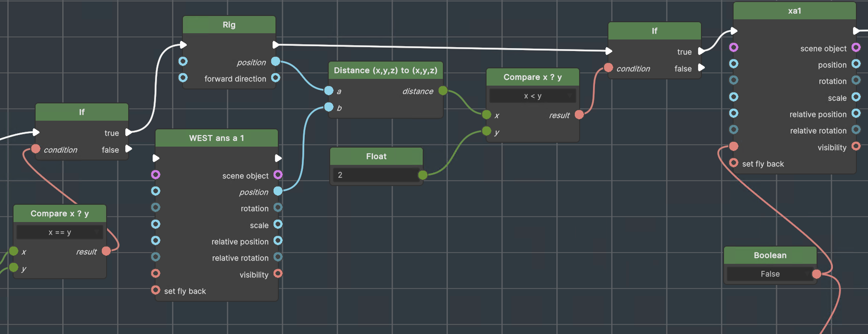Click xa1 set fly back input port
This screenshot has height=334, width=868.
[x=734, y=163]
